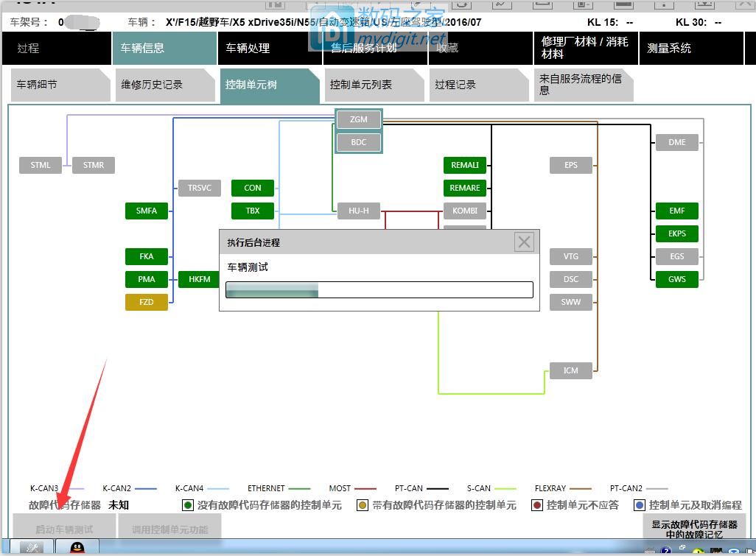Image resolution: width=756 pixels, height=556 pixels.
Task: Go to the 车辆细节 sub-tab
Action: point(38,85)
